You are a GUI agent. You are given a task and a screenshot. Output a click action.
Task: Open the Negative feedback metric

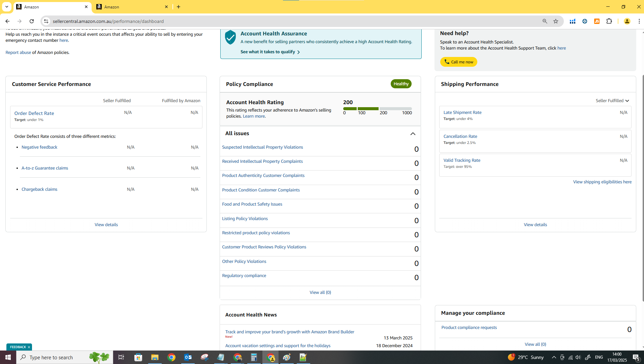click(39, 147)
